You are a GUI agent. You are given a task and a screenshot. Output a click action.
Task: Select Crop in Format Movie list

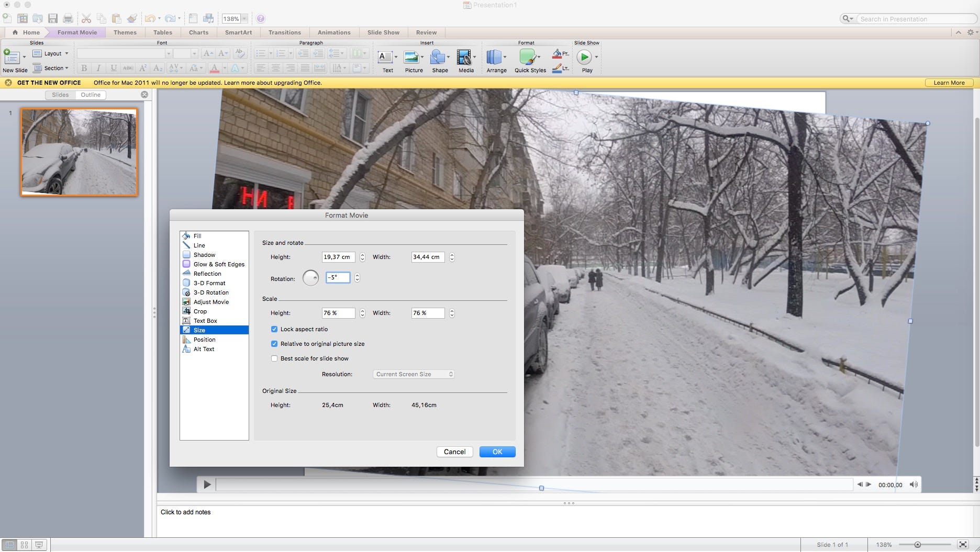214,311
